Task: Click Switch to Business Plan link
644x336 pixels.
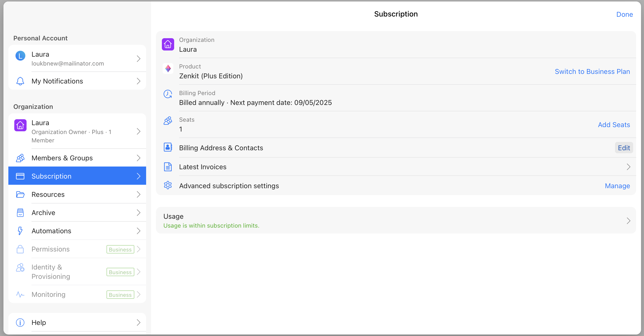Action: (592, 72)
